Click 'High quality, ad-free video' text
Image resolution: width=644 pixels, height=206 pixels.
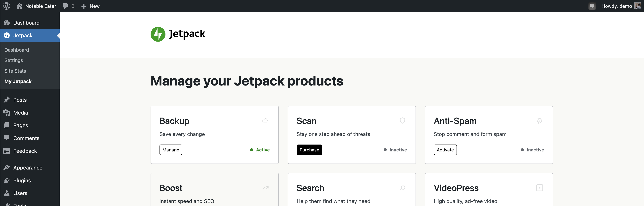465,201
